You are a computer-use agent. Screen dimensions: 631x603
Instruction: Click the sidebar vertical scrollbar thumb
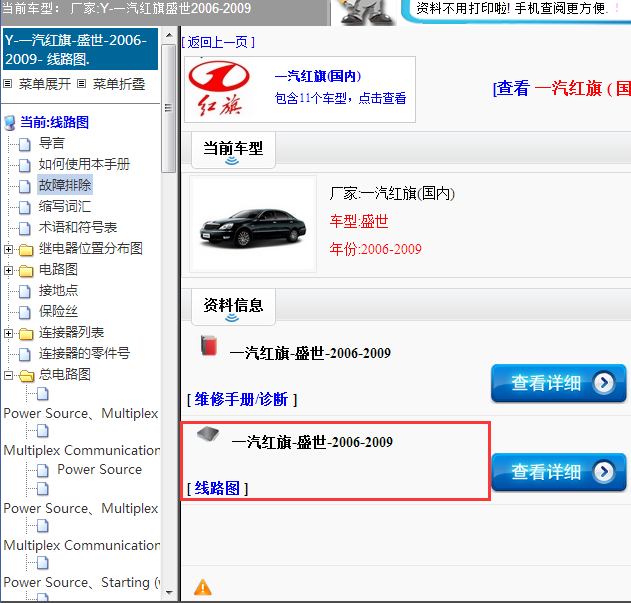pyautogui.click(x=169, y=108)
